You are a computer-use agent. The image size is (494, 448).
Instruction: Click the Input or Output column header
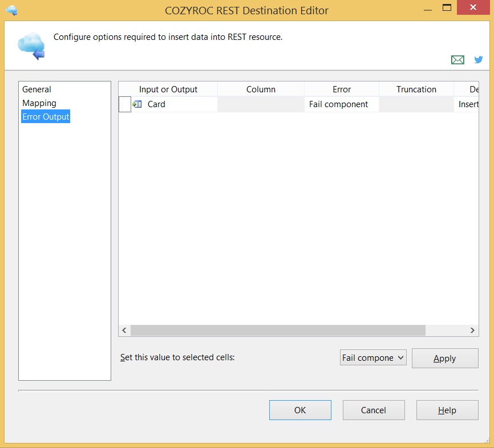[x=168, y=89]
